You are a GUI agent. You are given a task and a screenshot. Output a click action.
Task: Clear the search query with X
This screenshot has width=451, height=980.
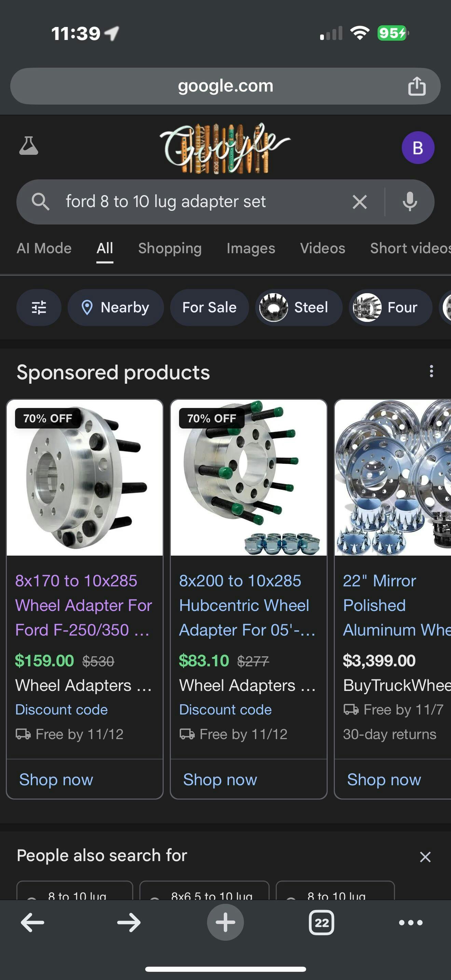(x=359, y=202)
